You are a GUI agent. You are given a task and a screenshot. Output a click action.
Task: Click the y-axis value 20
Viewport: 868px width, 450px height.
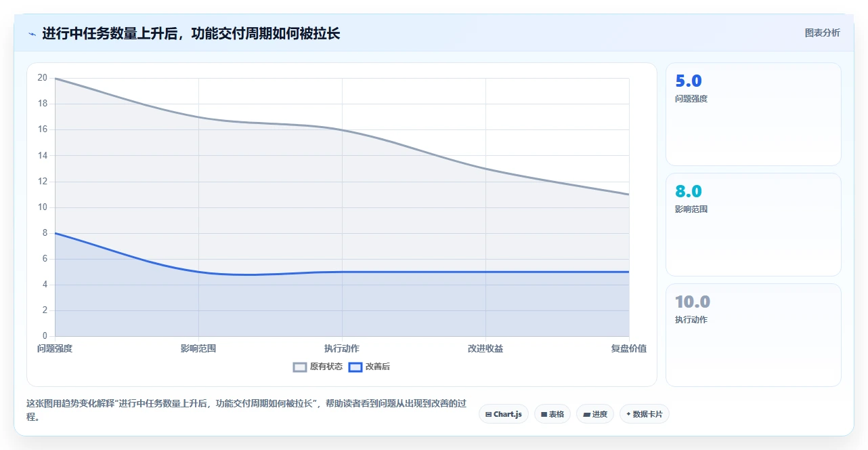pyautogui.click(x=43, y=78)
